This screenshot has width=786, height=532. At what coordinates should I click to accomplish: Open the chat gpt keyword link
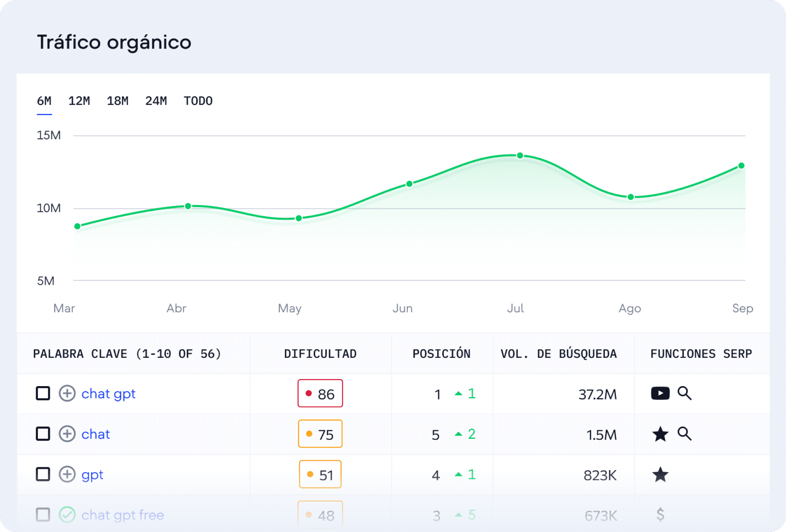pos(109,394)
